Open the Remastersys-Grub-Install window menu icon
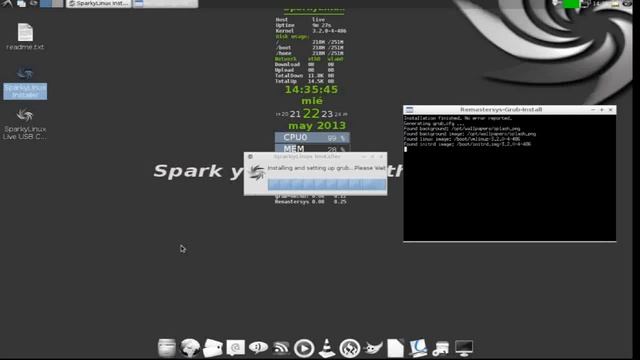Image resolution: width=640 pixels, height=360 pixels. pos(409,109)
